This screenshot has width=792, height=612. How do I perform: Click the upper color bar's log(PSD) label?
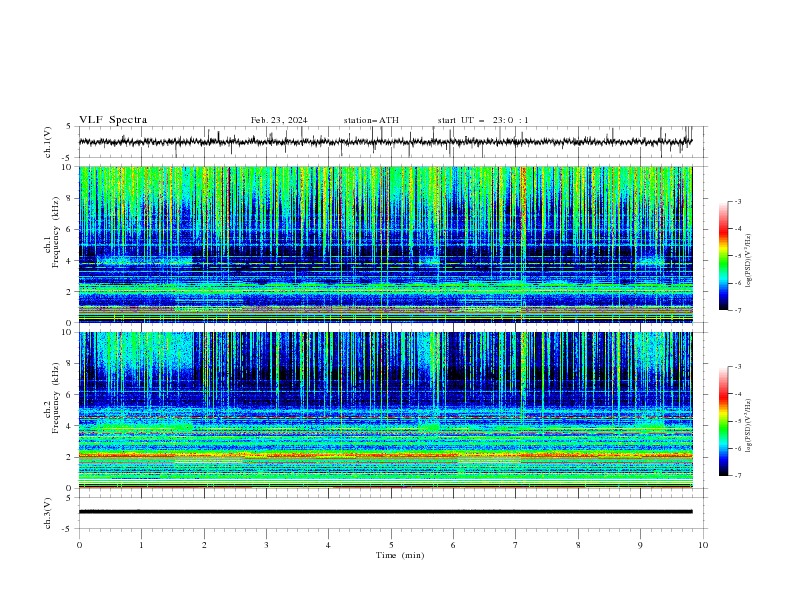point(749,261)
